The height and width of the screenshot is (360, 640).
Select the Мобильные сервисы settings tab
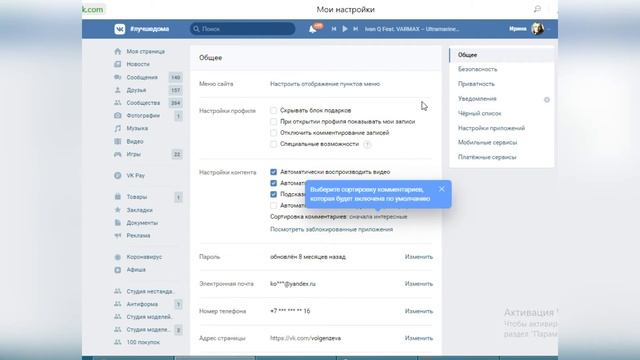(502, 142)
